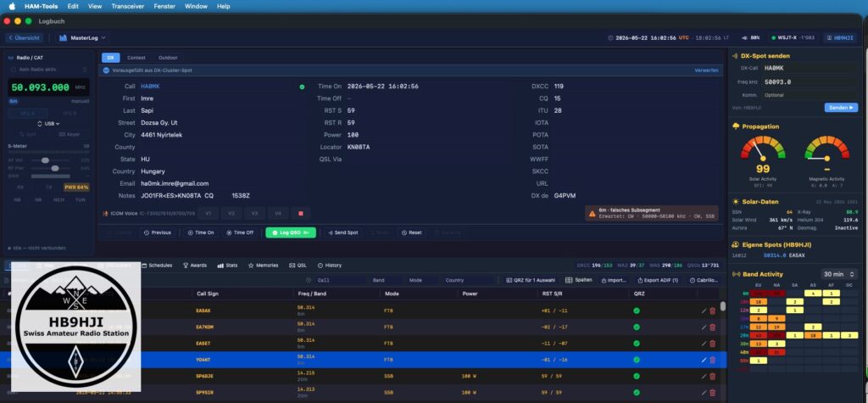Viewport: 868px width, 403px height.
Task: Click the Senden button for DX spot
Action: 841,108
